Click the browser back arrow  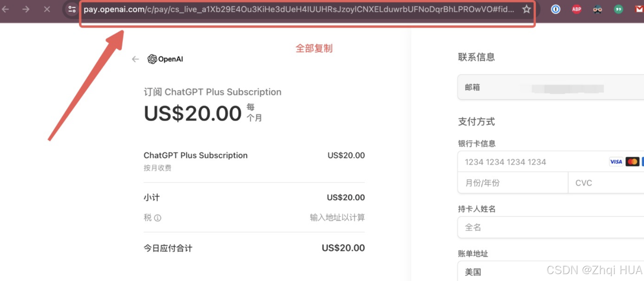pos(5,9)
